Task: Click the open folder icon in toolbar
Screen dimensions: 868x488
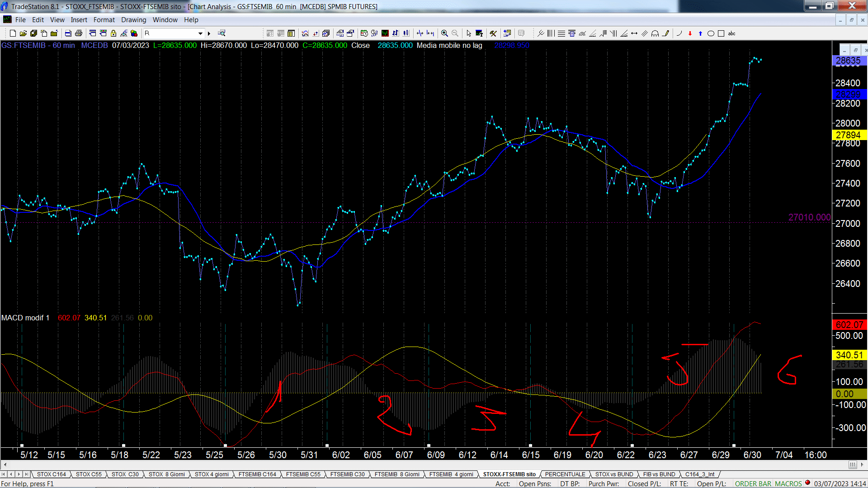Action: point(23,33)
